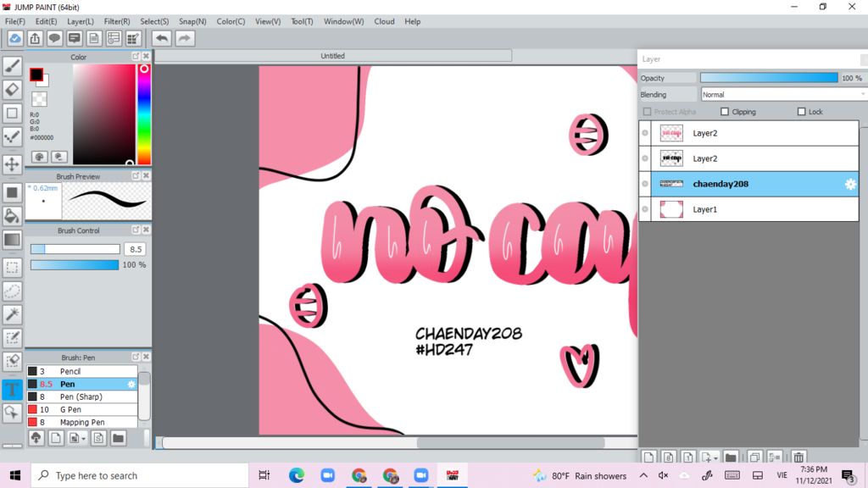The image size is (868, 488).
Task: Open the Cloud menu
Action: tap(384, 21)
